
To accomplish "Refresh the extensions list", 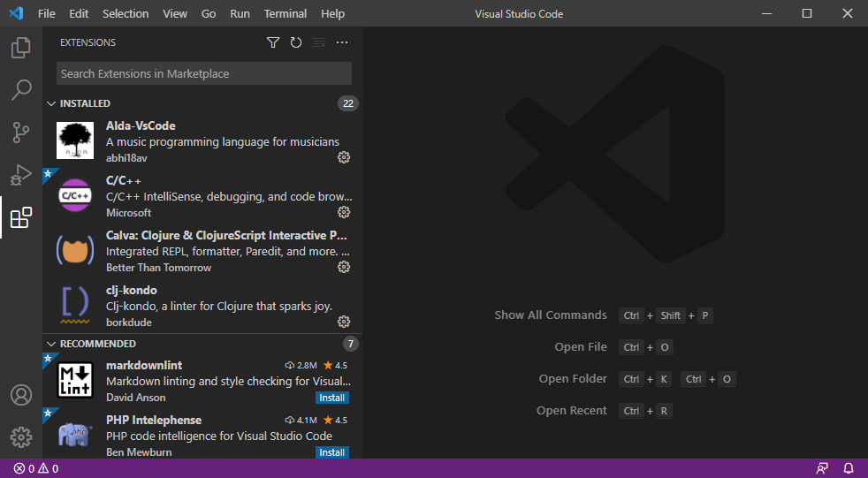I will (296, 42).
